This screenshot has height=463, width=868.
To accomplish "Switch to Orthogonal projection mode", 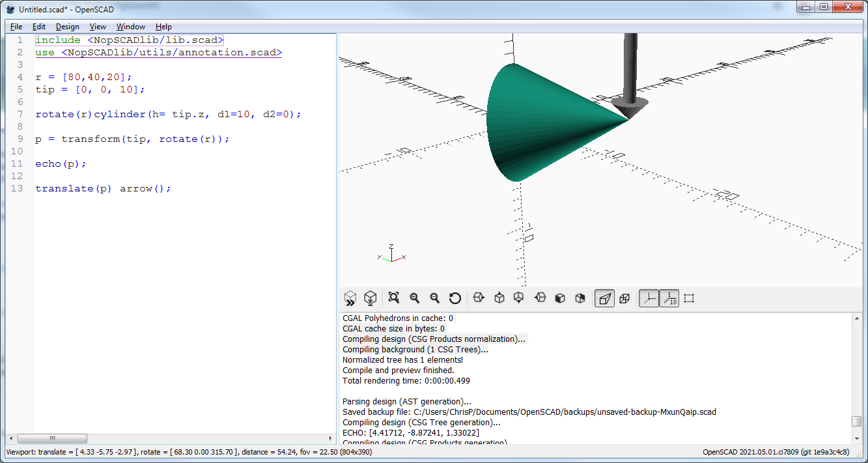I will coord(624,298).
